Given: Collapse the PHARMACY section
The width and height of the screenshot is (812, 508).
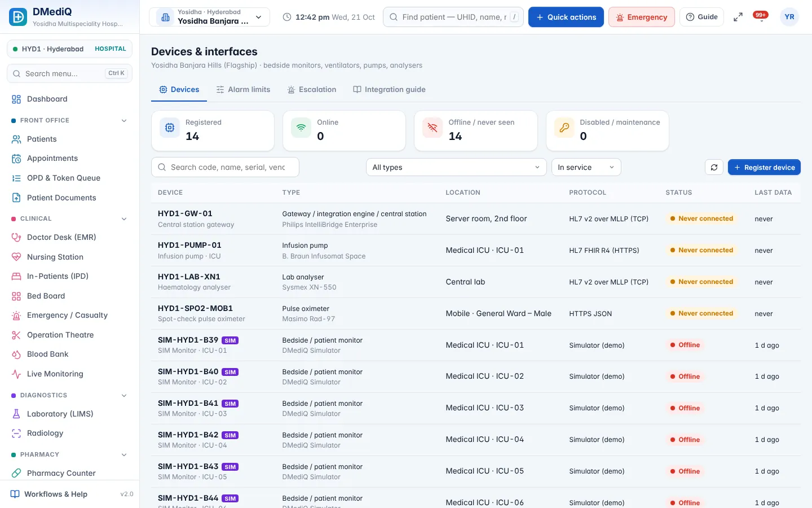Looking at the screenshot, I should [x=124, y=454].
